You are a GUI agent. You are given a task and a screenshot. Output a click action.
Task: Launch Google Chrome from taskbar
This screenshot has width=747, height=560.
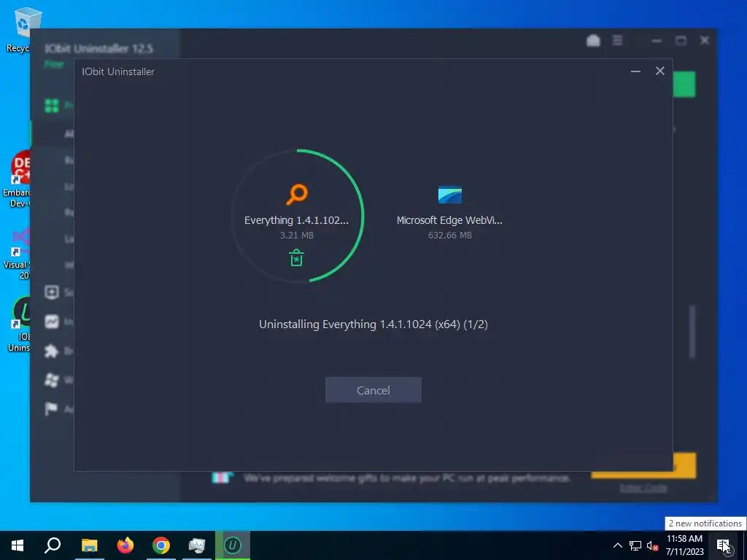coord(161,545)
